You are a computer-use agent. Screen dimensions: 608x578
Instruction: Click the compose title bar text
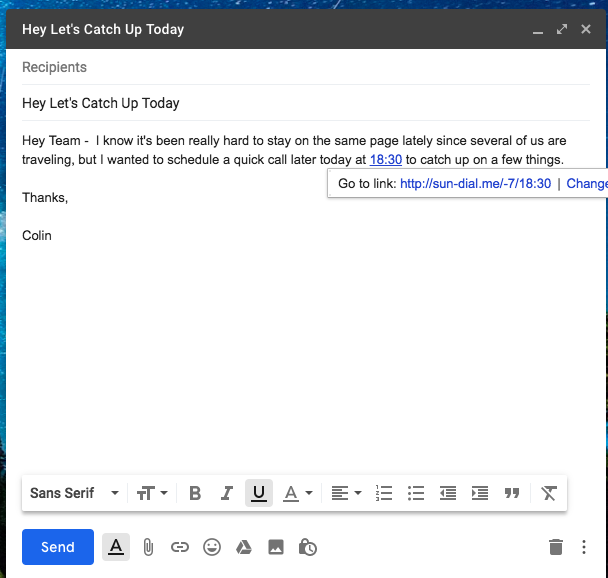pyautogui.click(x=103, y=29)
